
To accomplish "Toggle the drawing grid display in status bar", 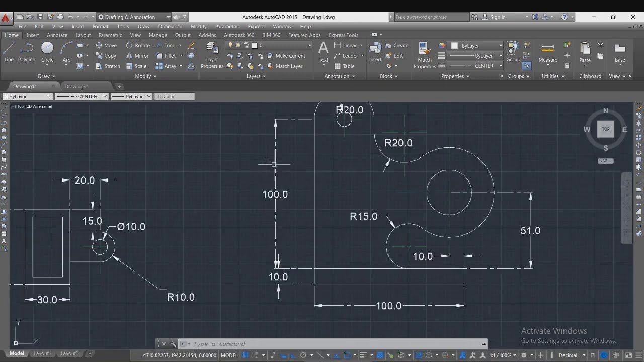I will (x=246, y=355).
